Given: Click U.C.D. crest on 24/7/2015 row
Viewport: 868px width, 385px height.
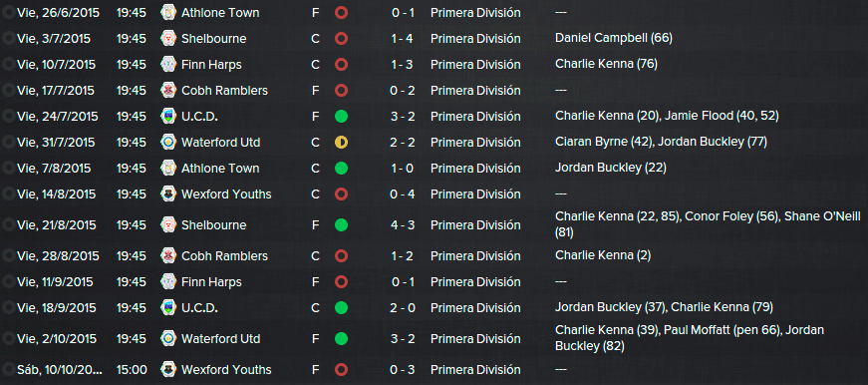Looking at the screenshot, I should (167, 117).
